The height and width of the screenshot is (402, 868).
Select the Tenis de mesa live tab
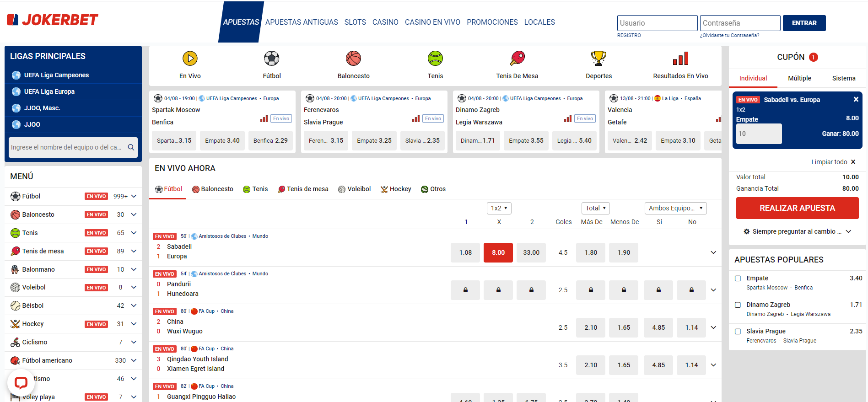click(x=303, y=189)
